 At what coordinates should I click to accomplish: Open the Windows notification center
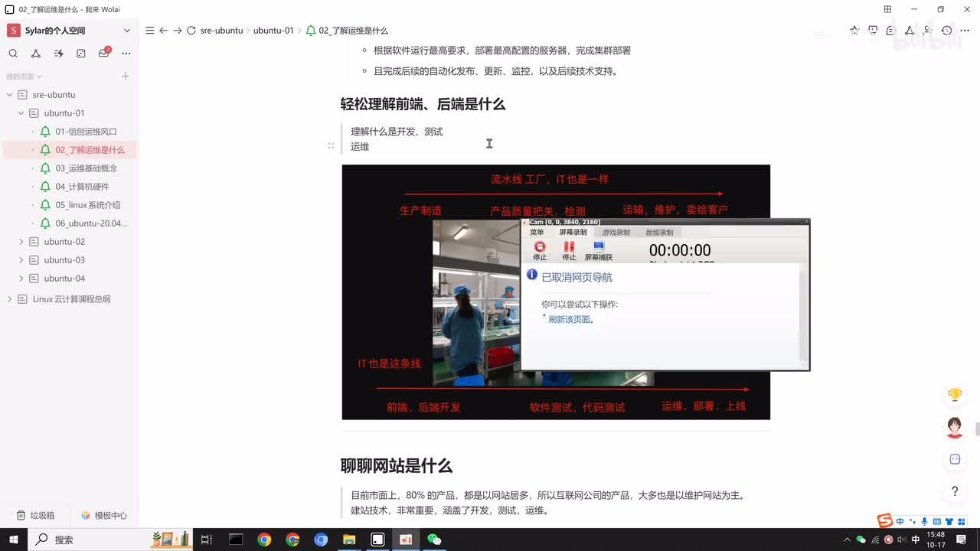[x=962, y=540]
